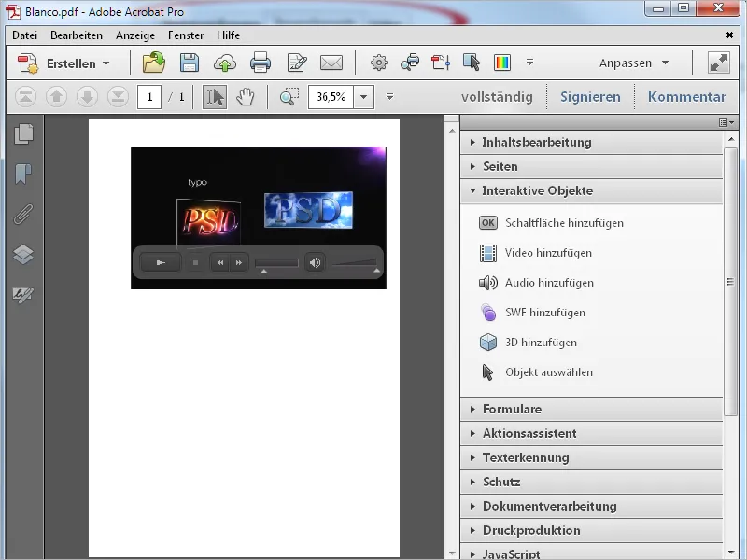Open the tools pane options menu
This screenshot has width=747, height=560.
point(726,123)
